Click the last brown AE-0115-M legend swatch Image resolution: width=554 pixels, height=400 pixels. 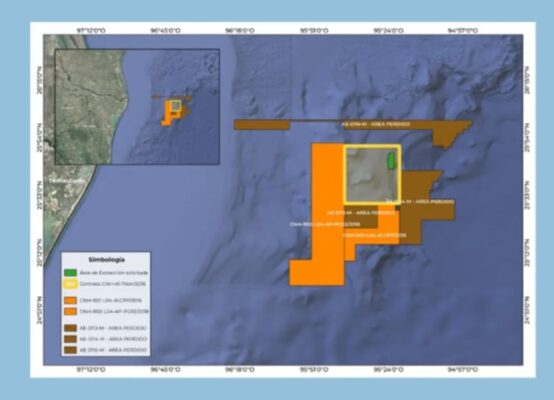coord(70,350)
